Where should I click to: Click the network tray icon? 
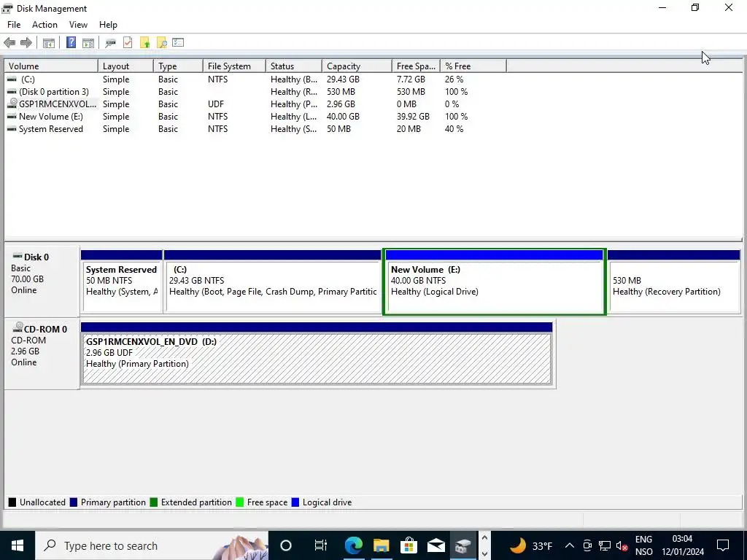[x=605, y=545]
